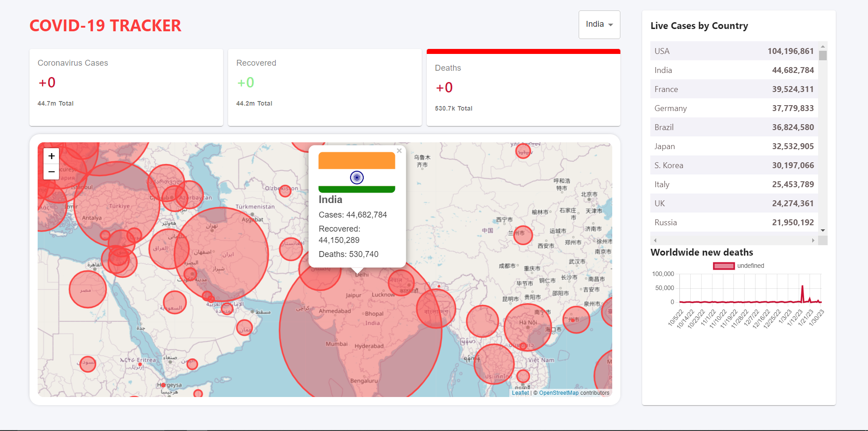868x431 pixels.
Task: Click the 104,196,861 value for USA
Action: (x=790, y=51)
